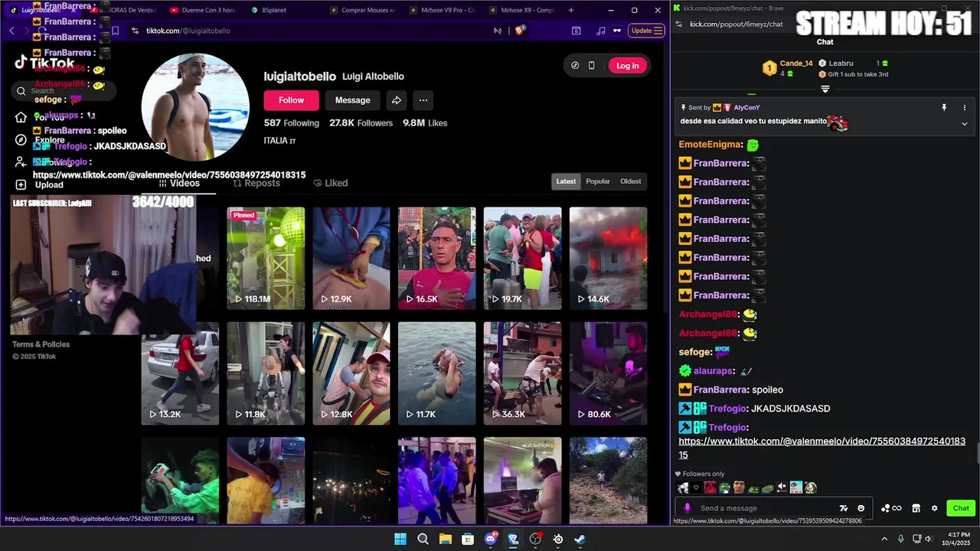Viewport: 980px width, 551px height.
Task: Switch to the Videos tab
Action: coord(179,184)
